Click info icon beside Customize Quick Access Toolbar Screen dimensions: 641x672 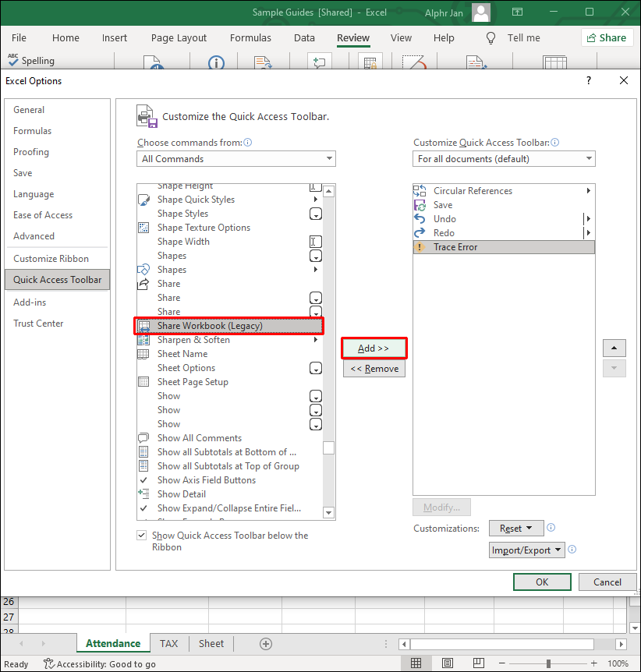tap(554, 143)
